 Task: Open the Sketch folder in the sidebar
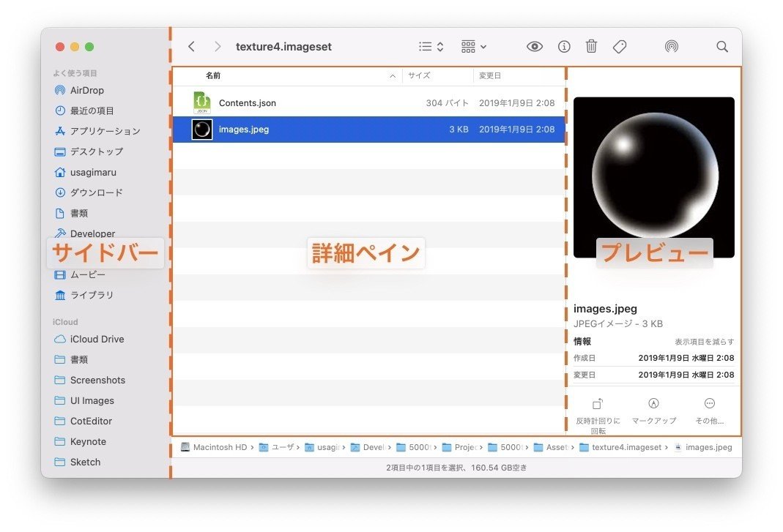86,462
